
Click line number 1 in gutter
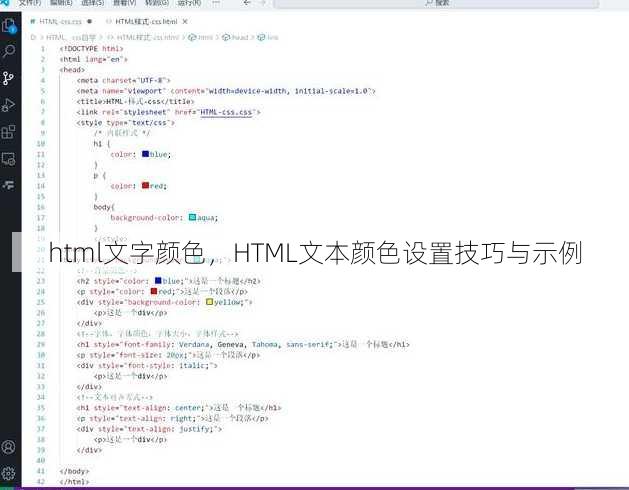(x=43, y=49)
